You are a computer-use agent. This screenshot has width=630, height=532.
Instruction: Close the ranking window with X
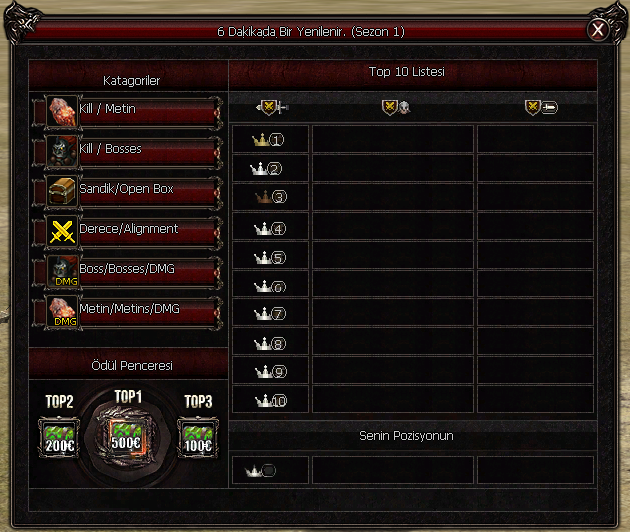click(x=597, y=30)
